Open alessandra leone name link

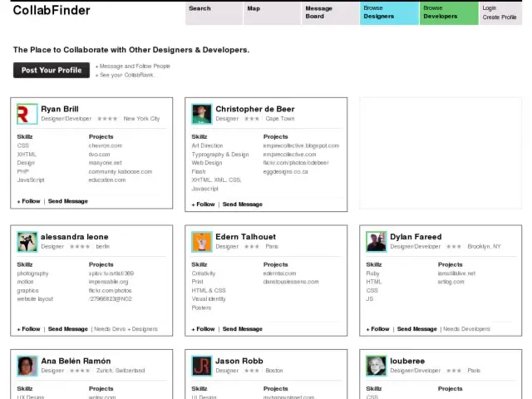tap(75, 237)
